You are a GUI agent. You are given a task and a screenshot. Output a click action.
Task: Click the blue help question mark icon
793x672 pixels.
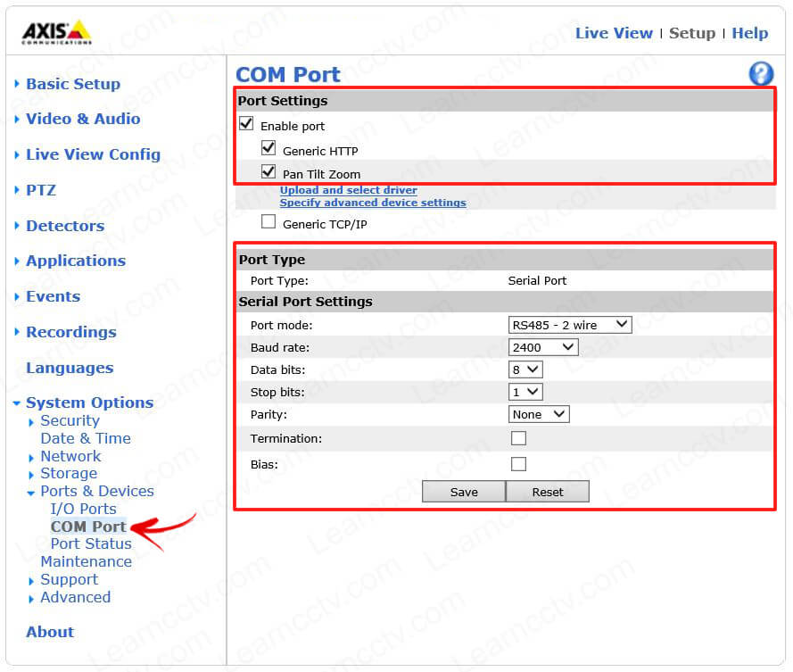[x=760, y=74]
